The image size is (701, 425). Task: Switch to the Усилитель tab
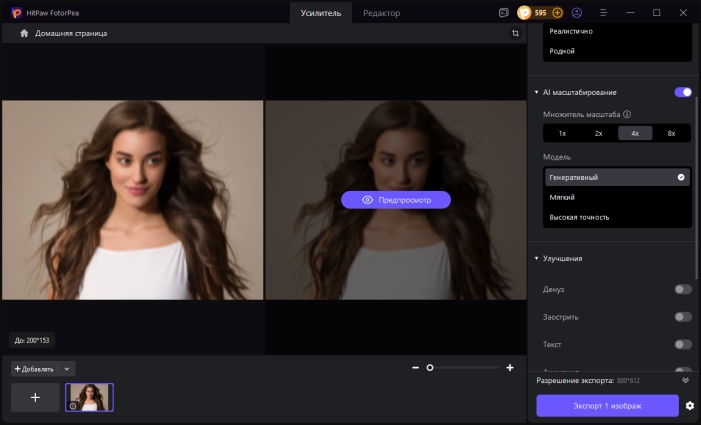pos(321,13)
